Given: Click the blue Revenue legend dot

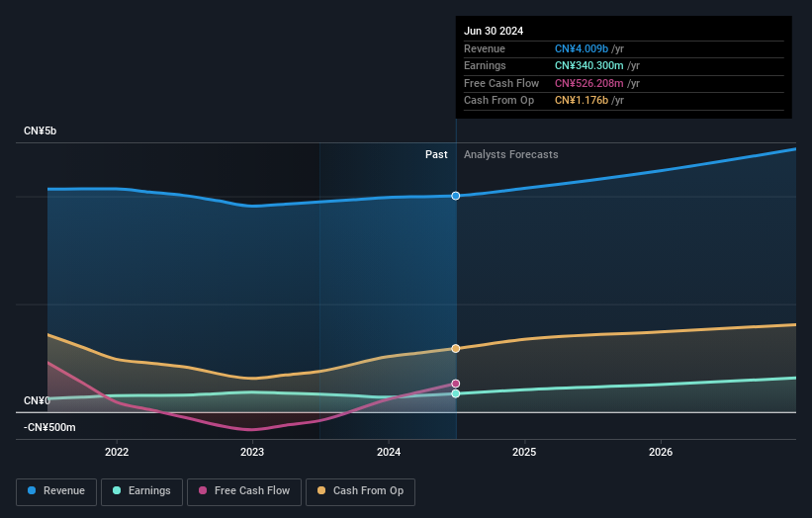Looking at the screenshot, I should pyautogui.click(x=32, y=490).
